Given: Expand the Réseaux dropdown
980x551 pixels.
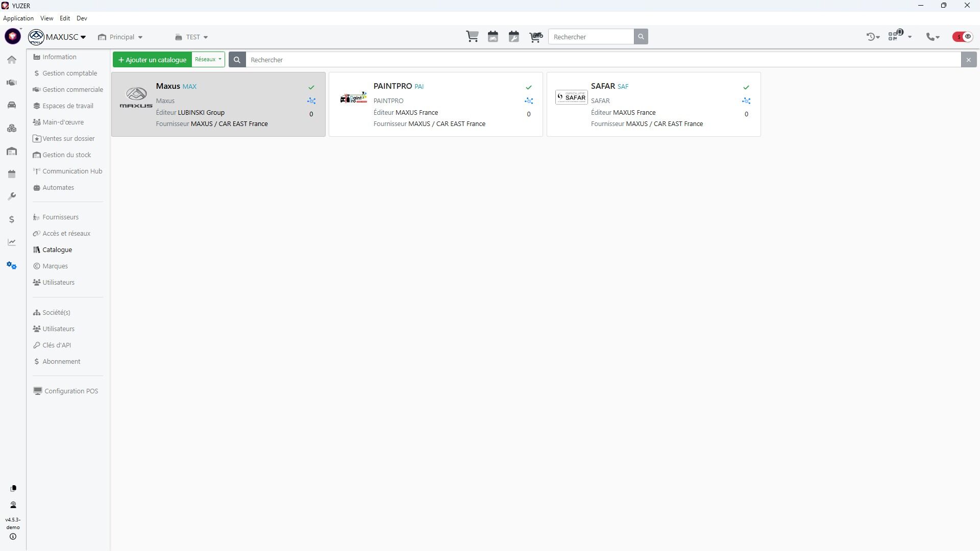Looking at the screenshot, I should (208, 60).
